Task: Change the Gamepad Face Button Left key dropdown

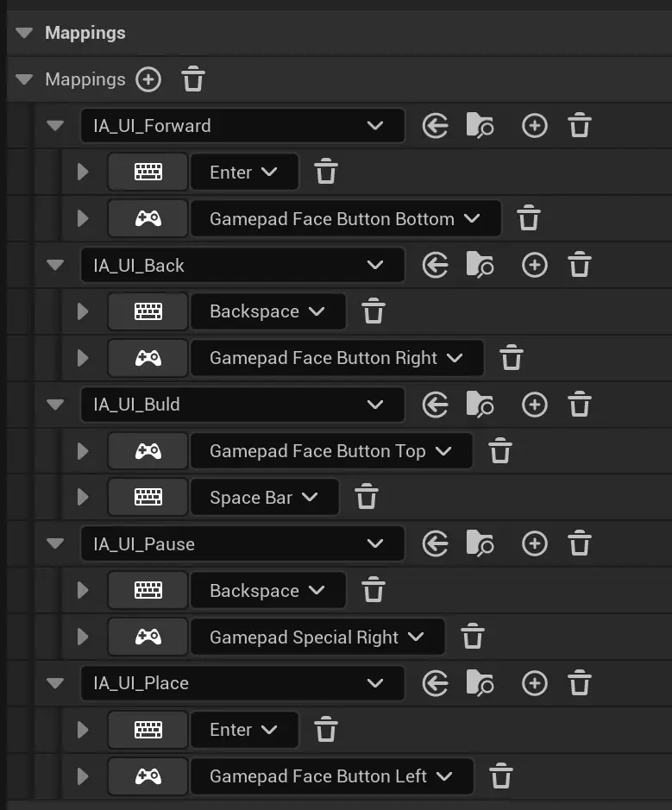Action: (x=331, y=776)
